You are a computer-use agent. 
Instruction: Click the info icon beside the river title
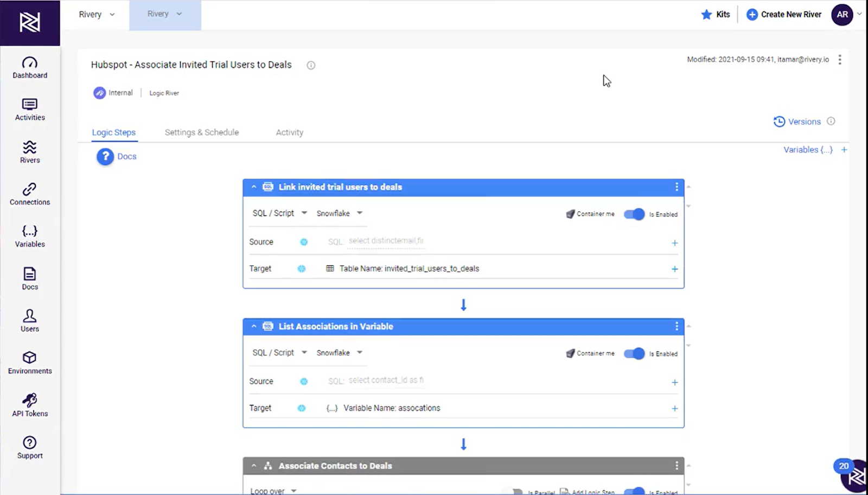tap(311, 65)
